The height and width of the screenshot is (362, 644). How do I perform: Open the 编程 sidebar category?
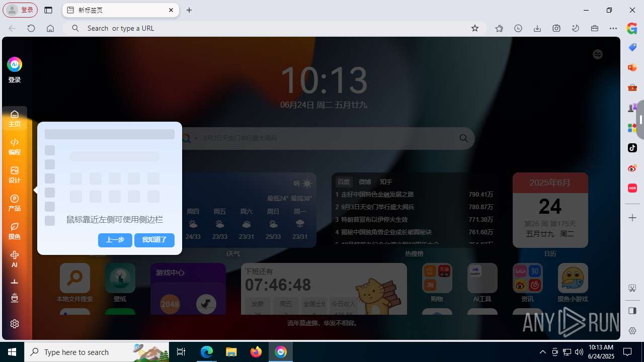pyautogui.click(x=15, y=147)
